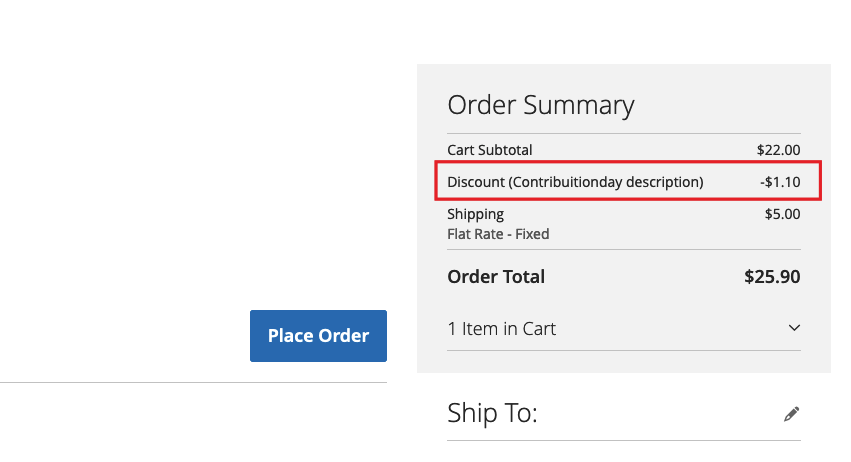This screenshot has height=462, width=851.
Task: Click the word 'Cart' in '1 Item in Cart'
Action: [539, 328]
